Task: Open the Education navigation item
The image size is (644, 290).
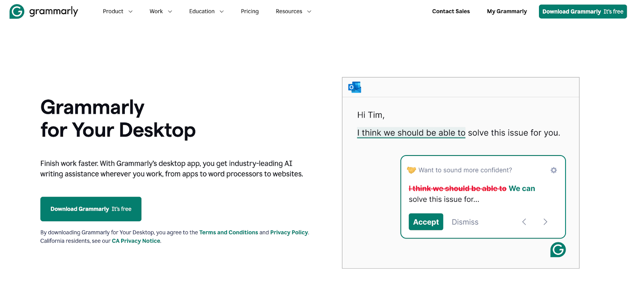Action: point(202,11)
